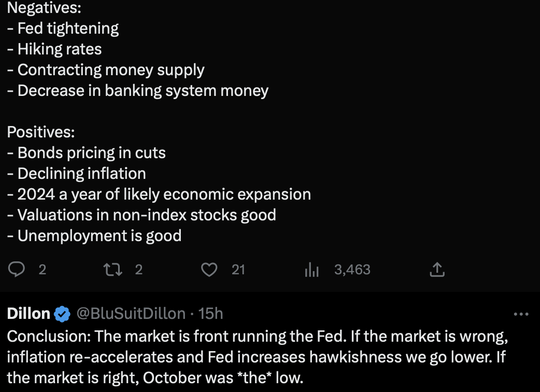Click the reply count of 2
The height and width of the screenshot is (392, 540).
[42, 270]
